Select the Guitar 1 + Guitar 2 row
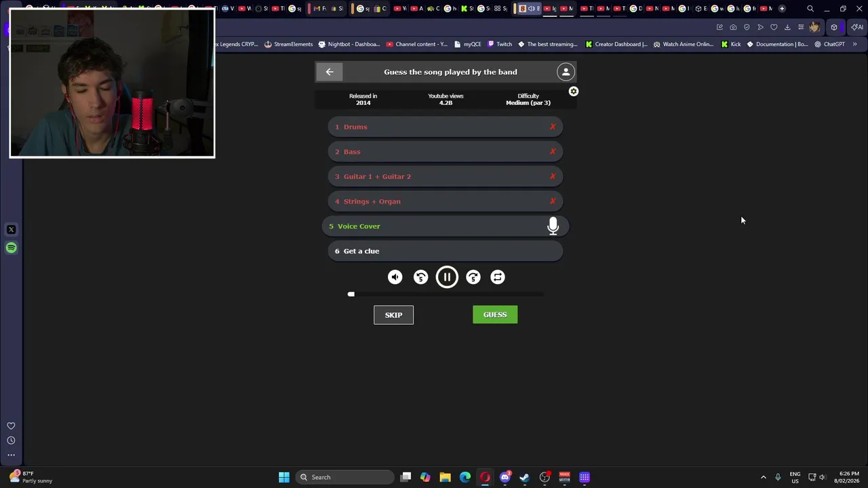This screenshot has height=488, width=868. pos(446,176)
